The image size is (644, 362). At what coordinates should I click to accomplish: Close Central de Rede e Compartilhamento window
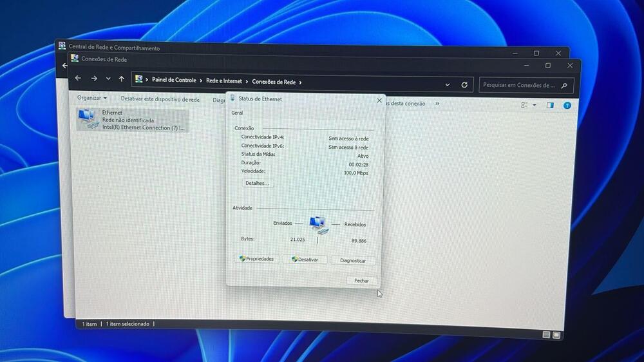click(558, 53)
